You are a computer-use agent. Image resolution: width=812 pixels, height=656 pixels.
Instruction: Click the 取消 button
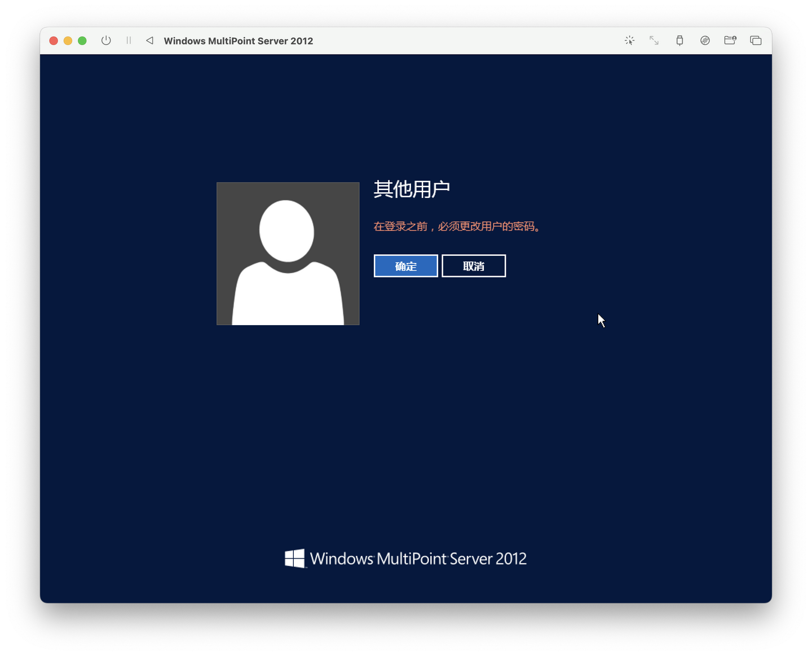pos(474,266)
